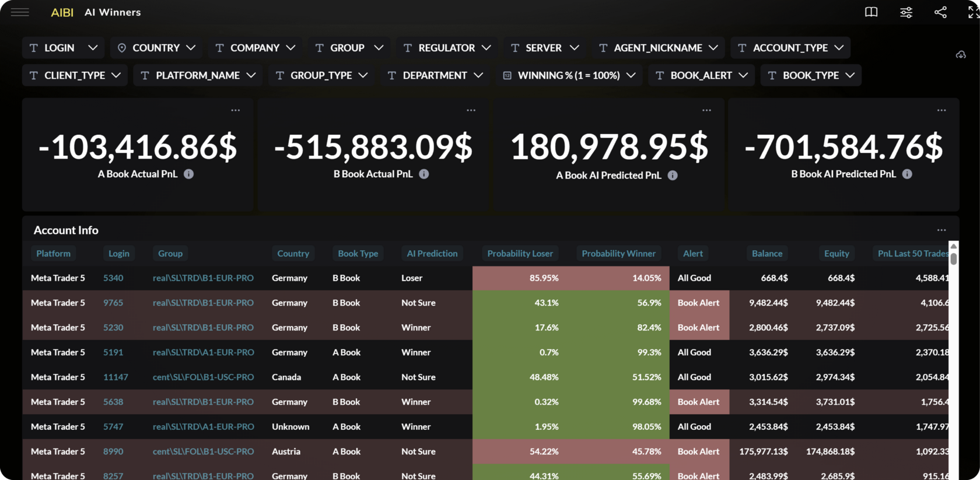Sort by the Book Type column header
Image resolution: width=980 pixels, height=480 pixels.
(358, 254)
